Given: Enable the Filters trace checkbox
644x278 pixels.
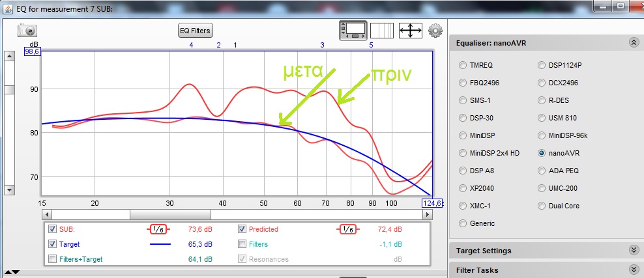Looking at the screenshot, I should (x=242, y=244).
